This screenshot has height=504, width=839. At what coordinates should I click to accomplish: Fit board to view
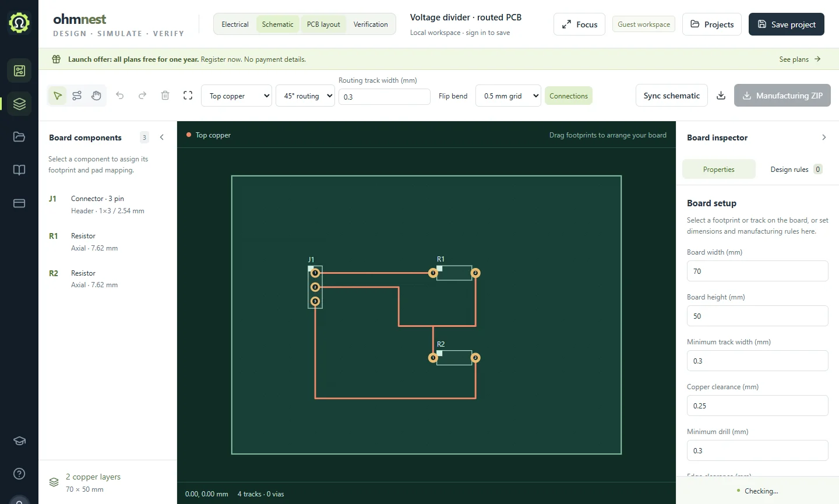coord(188,96)
